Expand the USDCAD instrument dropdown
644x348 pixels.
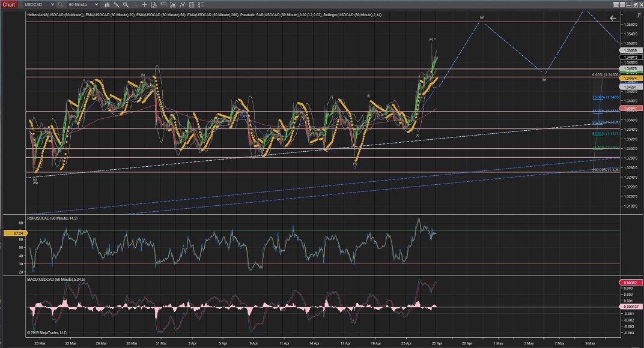pos(52,4)
